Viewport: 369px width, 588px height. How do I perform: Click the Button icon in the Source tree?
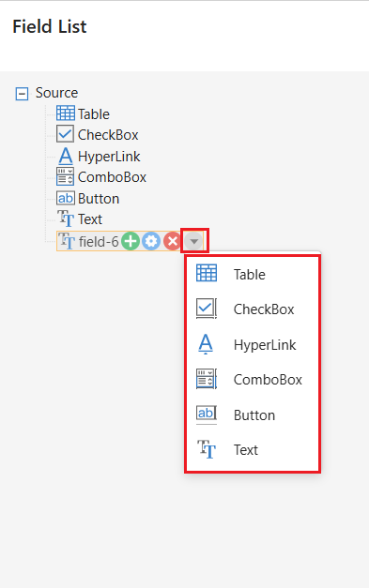click(x=66, y=198)
